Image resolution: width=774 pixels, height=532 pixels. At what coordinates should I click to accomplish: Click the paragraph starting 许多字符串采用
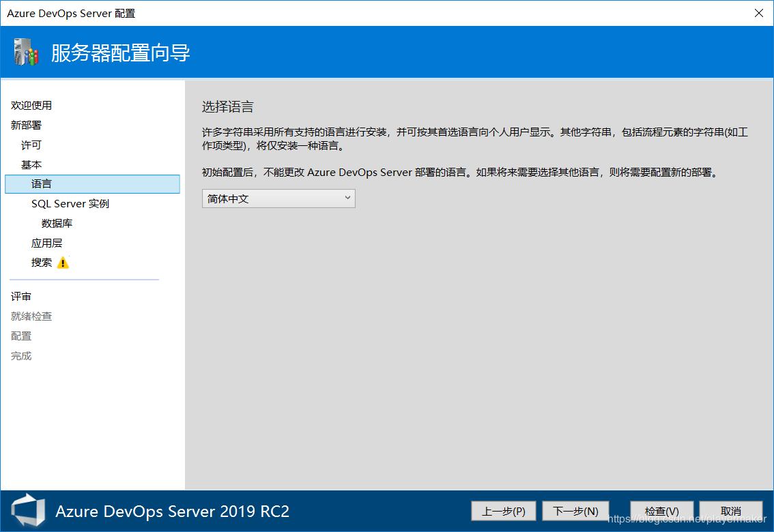[475, 138]
